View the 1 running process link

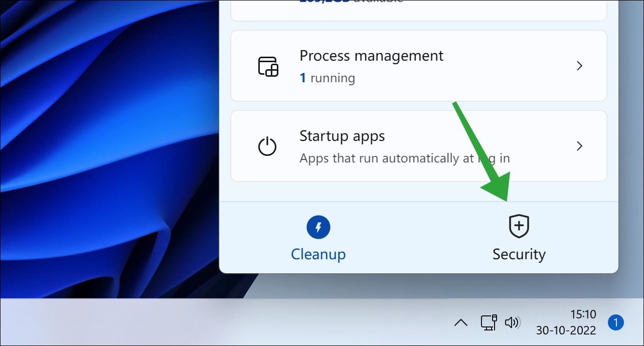(x=328, y=78)
